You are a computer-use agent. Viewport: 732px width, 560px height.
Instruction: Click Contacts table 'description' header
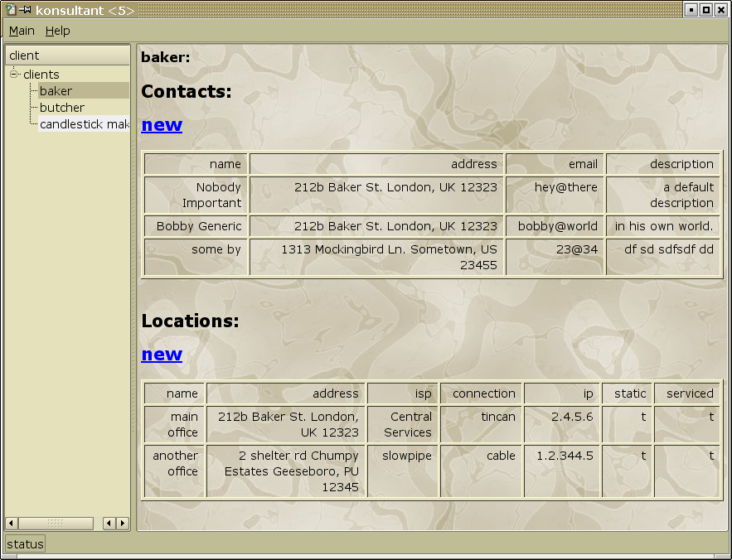pos(681,164)
